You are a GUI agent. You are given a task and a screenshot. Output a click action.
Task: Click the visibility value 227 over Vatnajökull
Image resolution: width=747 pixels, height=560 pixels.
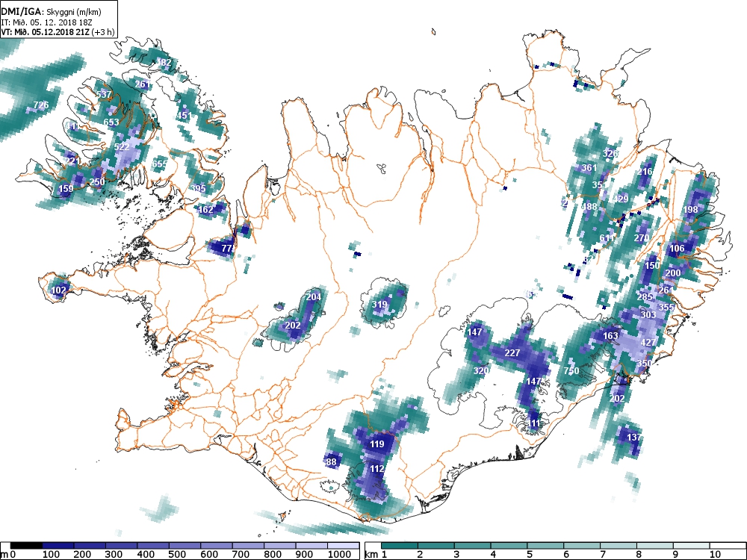512,353
